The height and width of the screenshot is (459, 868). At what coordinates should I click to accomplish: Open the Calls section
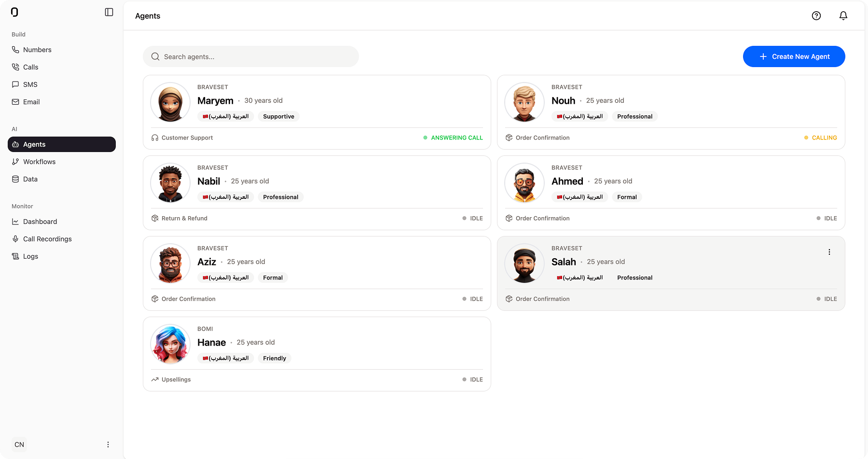click(30, 67)
